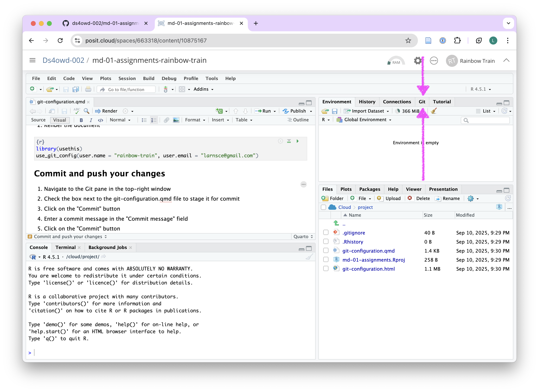Image resolution: width=539 pixels, height=392 pixels.
Task: Run the current code chunk
Action: [x=298, y=141]
